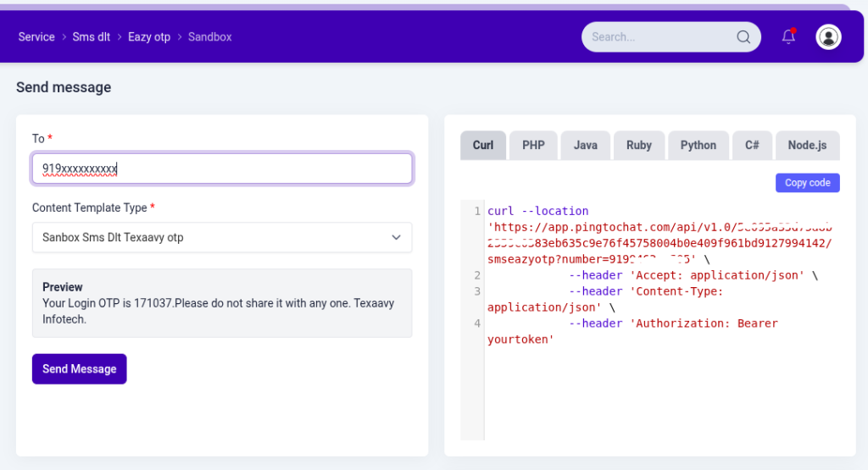Switch to the Curl tab
Viewport: 868px width, 470px height.
point(483,145)
